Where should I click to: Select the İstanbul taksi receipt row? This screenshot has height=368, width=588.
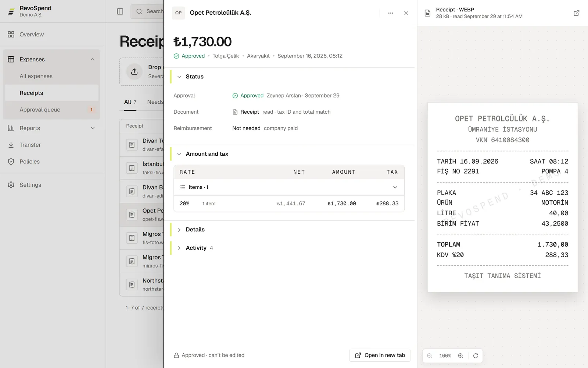tap(142, 168)
